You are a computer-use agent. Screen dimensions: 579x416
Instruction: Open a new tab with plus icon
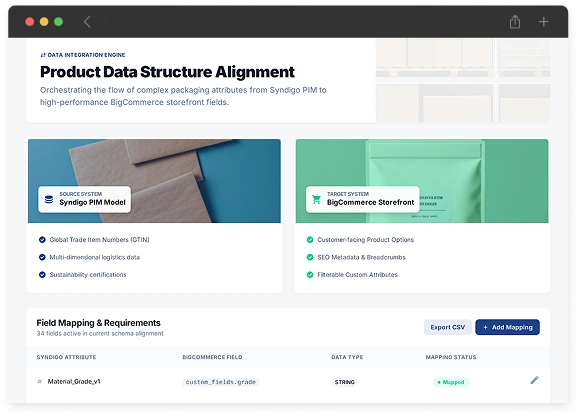543,22
